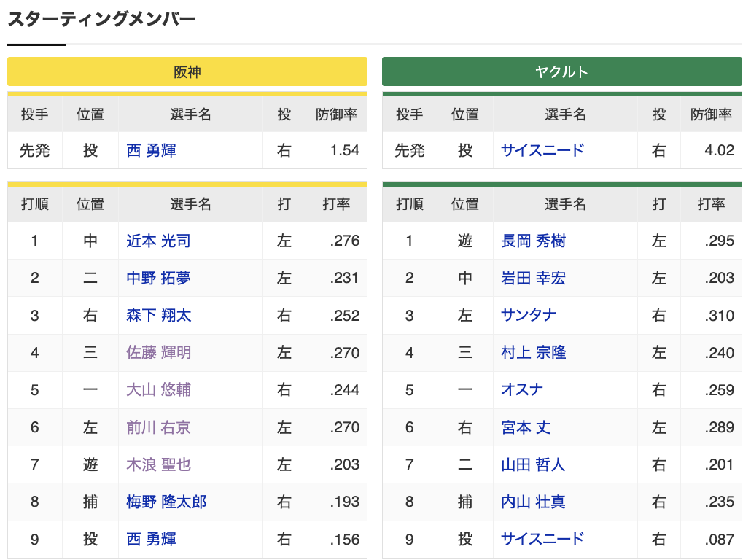Click 打率 header in Yakult batting table

tap(711, 204)
